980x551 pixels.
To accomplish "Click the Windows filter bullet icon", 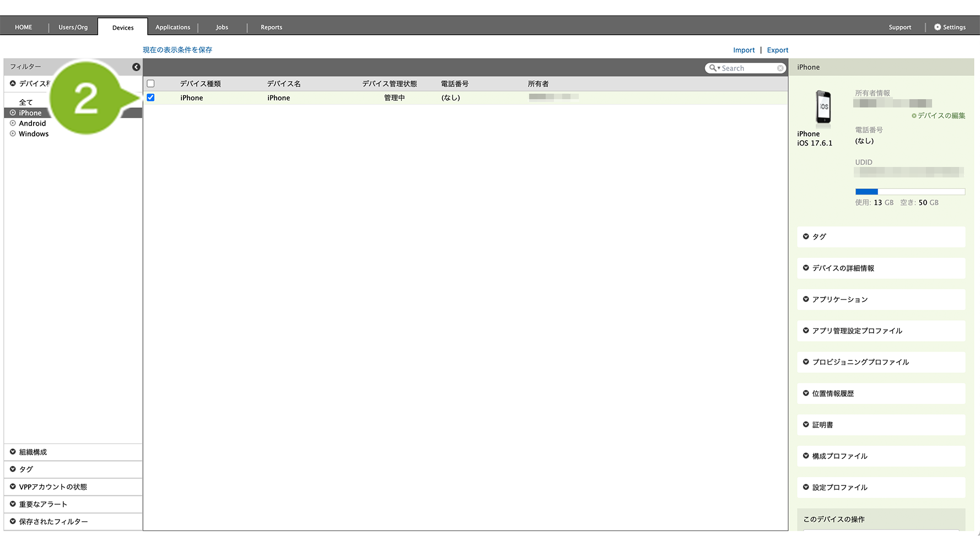I will pos(13,134).
